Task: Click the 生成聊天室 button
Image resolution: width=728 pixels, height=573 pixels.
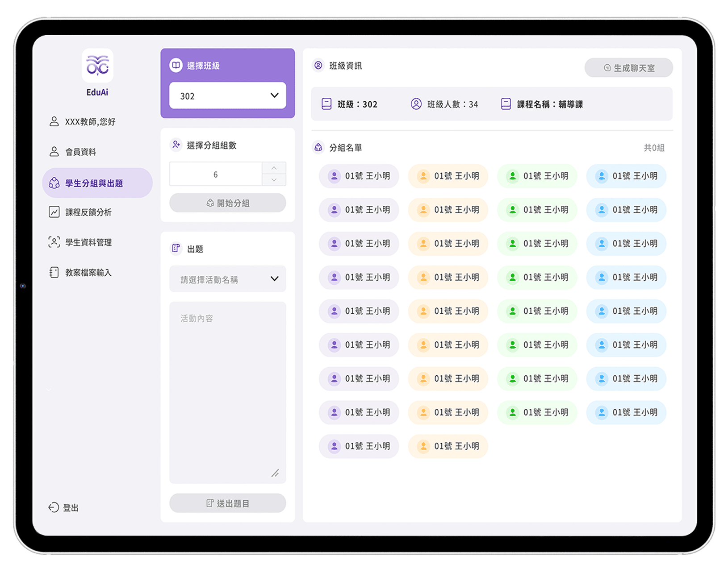Action: (629, 68)
